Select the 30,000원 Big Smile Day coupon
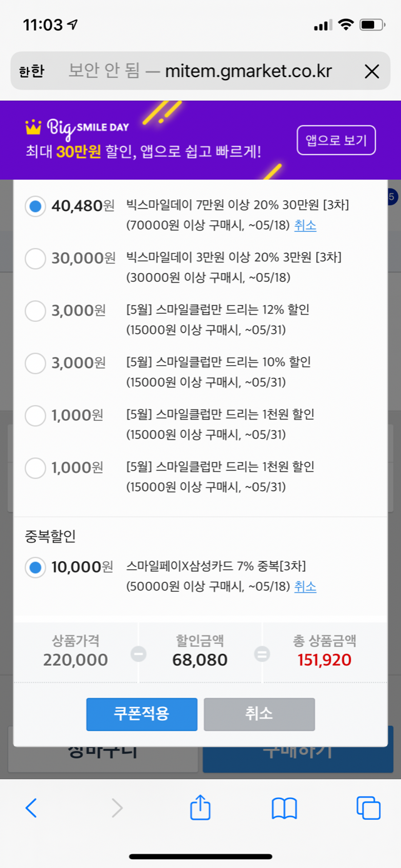Image resolution: width=401 pixels, height=868 pixels. pos(36,258)
